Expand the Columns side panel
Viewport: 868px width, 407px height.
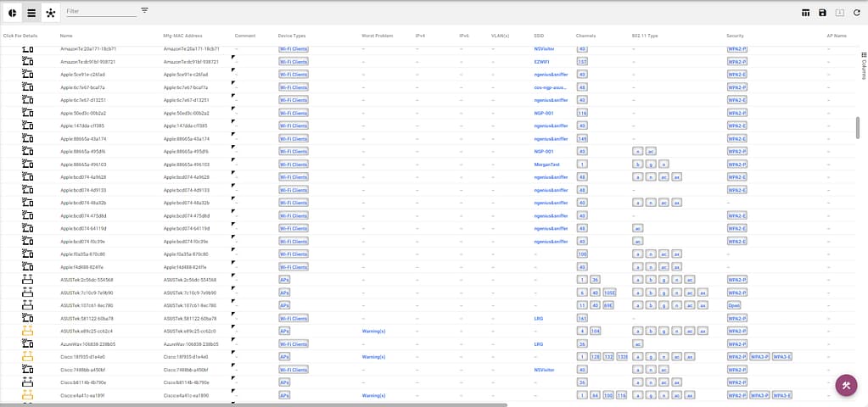click(x=863, y=69)
